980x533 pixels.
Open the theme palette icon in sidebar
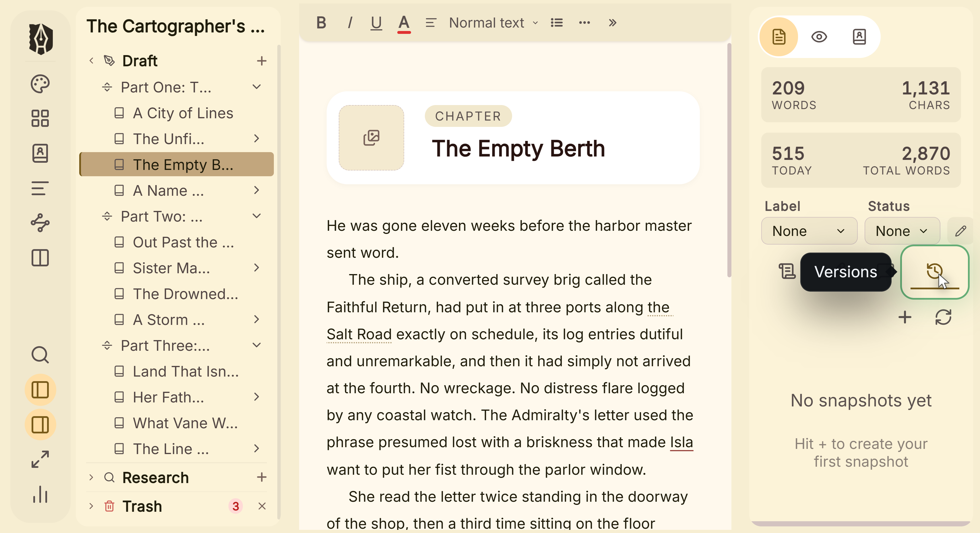pos(40,84)
